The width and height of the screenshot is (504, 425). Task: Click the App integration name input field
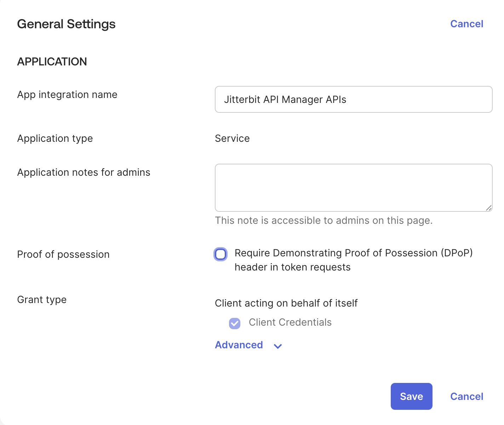point(353,99)
